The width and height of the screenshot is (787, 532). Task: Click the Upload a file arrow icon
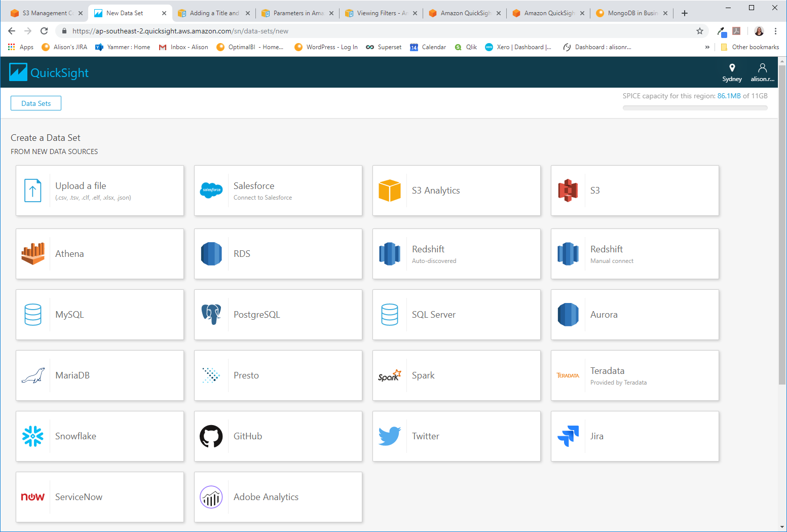(33, 191)
